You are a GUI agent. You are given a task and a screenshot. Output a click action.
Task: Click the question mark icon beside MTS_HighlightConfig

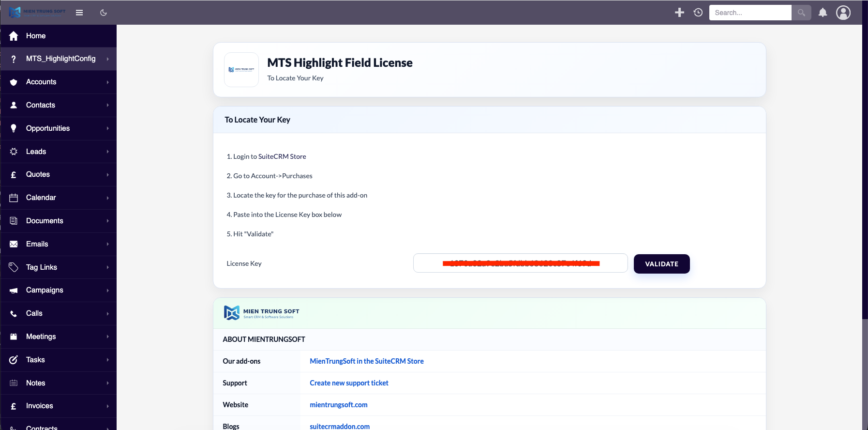(x=14, y=59)
